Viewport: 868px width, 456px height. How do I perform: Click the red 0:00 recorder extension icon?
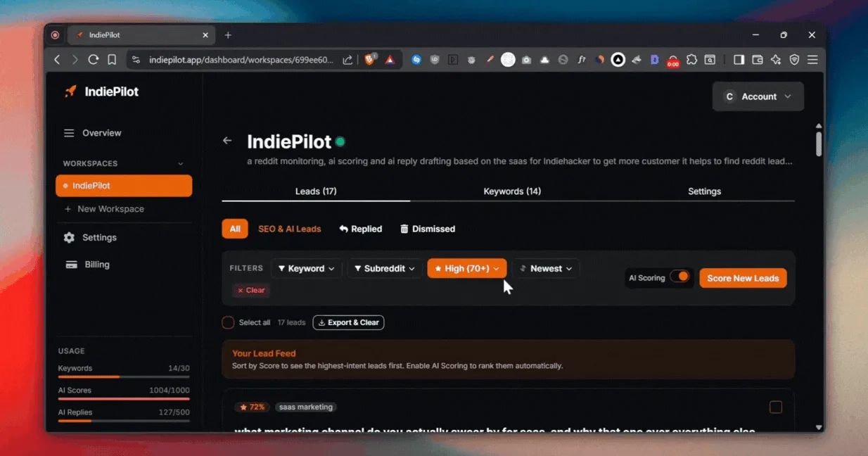pyautogui.click(x=673, y=61)
